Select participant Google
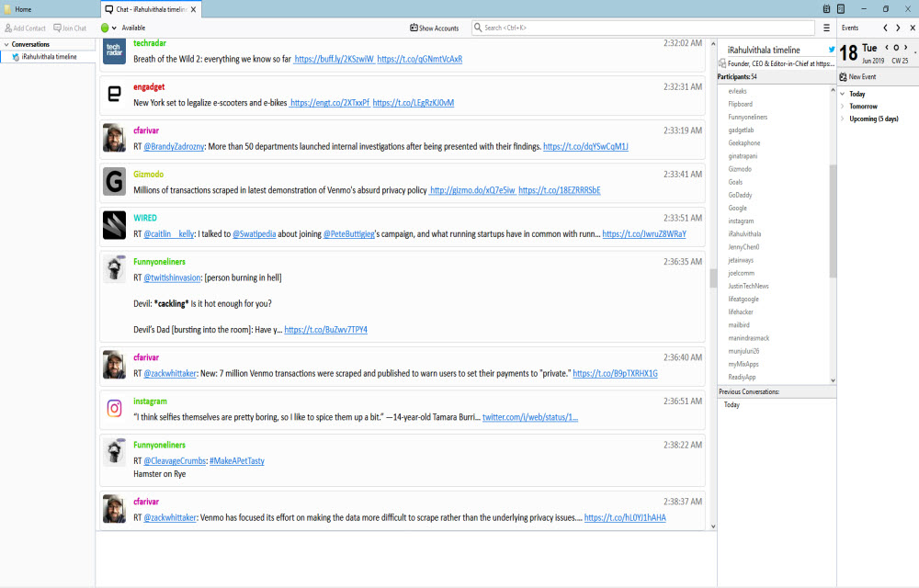 pos(737,209)
